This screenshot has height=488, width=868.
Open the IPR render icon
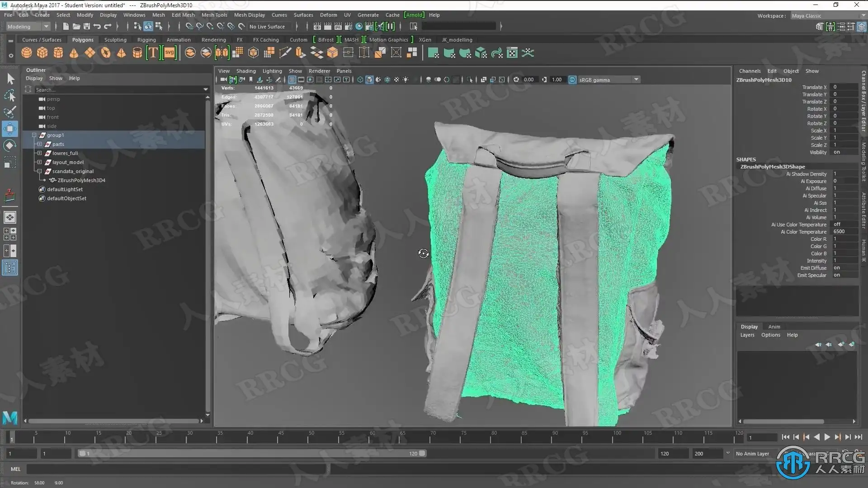(x=338, y=27)
